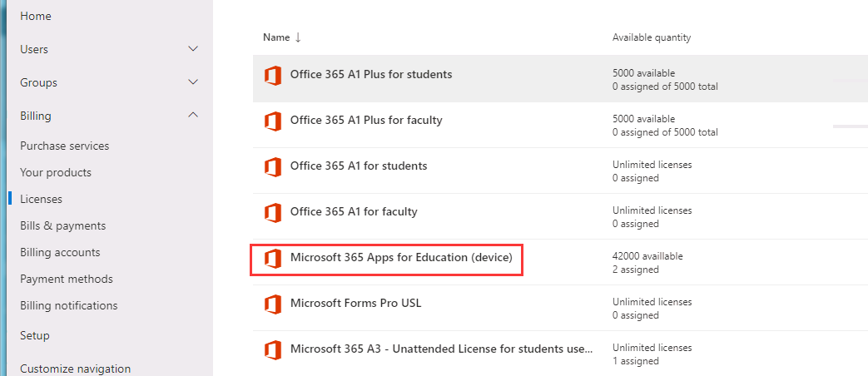Click Office icon for Microsoft 365 A3 Unattended License
The width and height of the screenshot is (868, 376).
(272, 350)
